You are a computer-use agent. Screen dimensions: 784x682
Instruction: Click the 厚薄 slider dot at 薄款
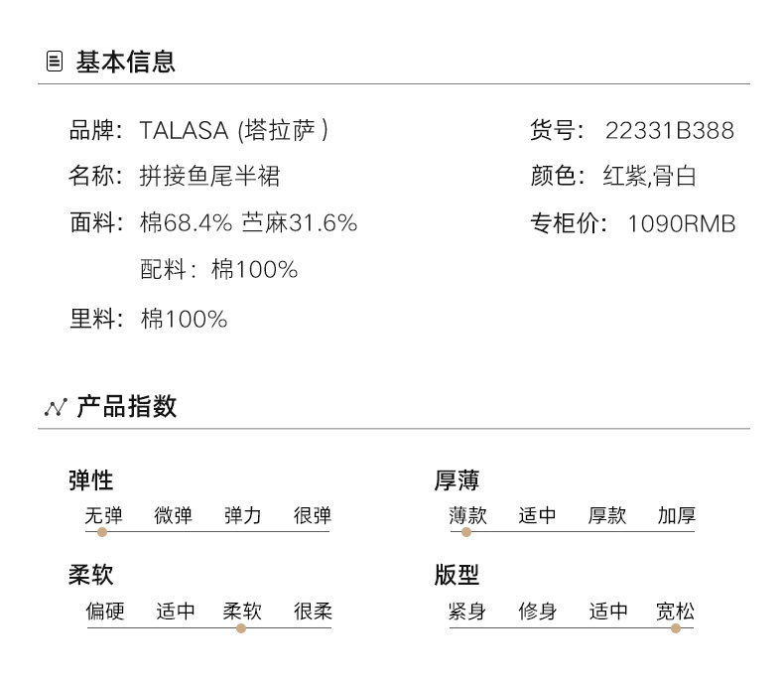pos(466,532)
